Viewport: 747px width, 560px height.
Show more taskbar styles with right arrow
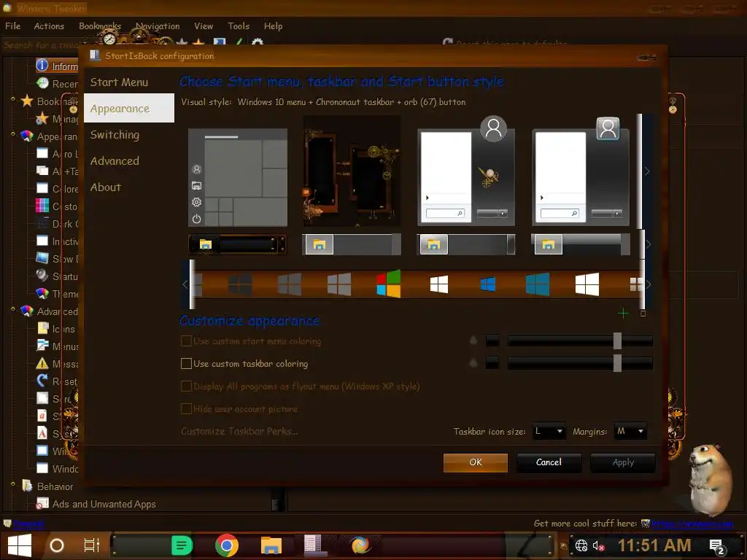pos(648,244)
